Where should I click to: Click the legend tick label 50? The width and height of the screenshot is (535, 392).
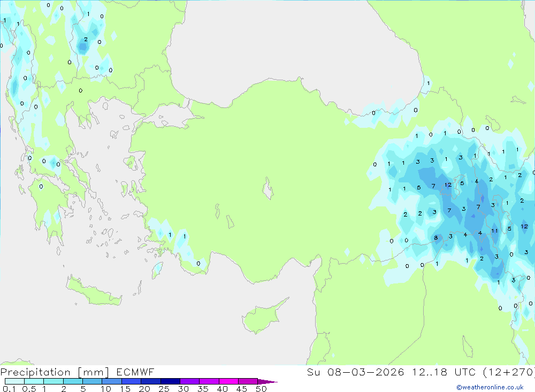(x=261, y=389)
